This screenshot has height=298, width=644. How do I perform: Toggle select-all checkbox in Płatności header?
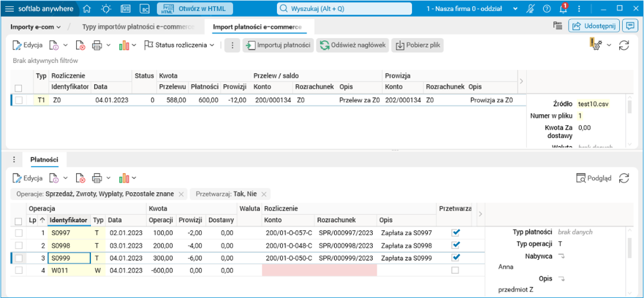(x=19, y=220)
